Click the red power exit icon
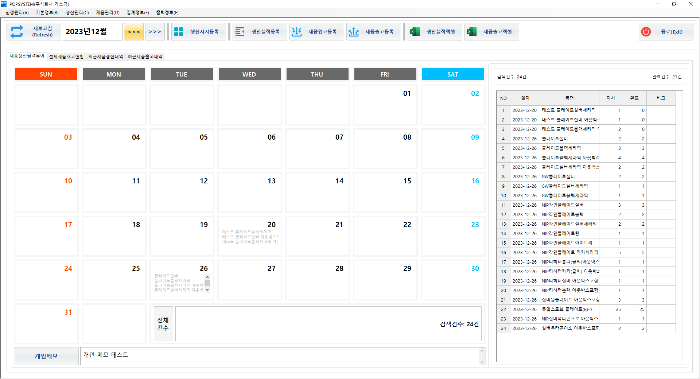The height and width of the screenshot is (379, 700). (x=646, y=32)
